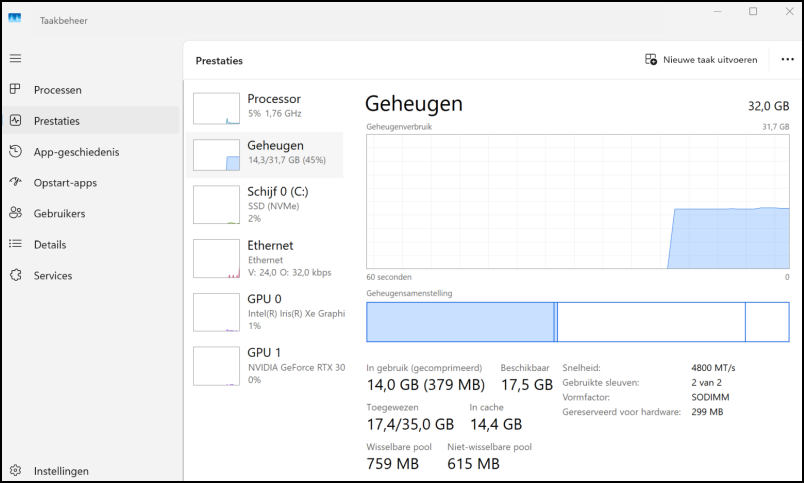Select GPU 1 NVIDIA GeForce item
This screenshot has height=483, width=804.
coord(265,365)
